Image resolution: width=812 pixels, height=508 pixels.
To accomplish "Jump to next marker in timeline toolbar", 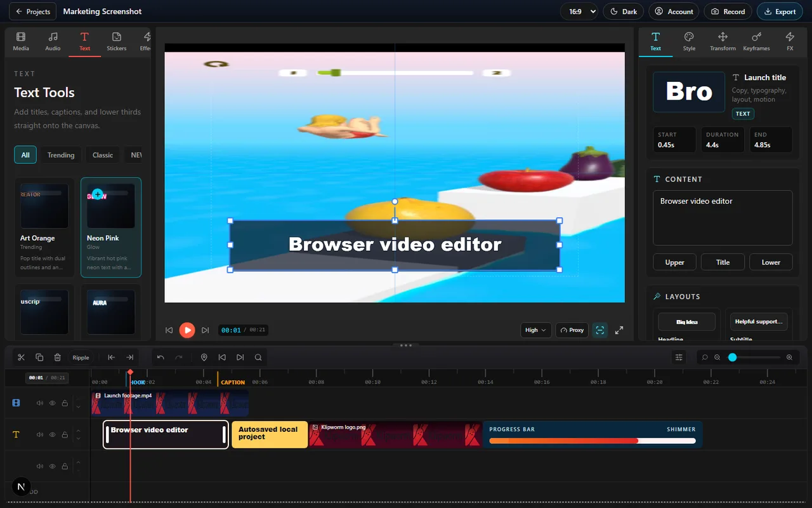I will point(240,358).
